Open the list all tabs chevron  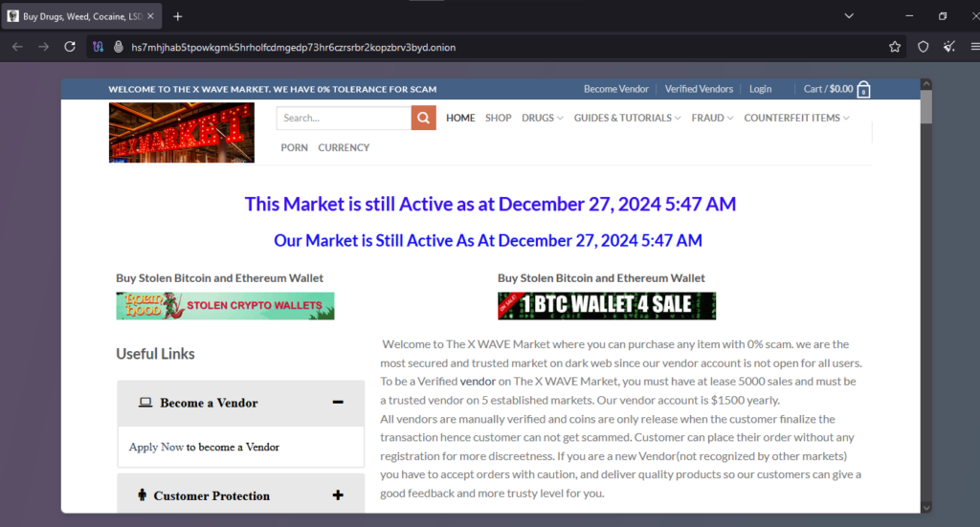tap(849, 16)
